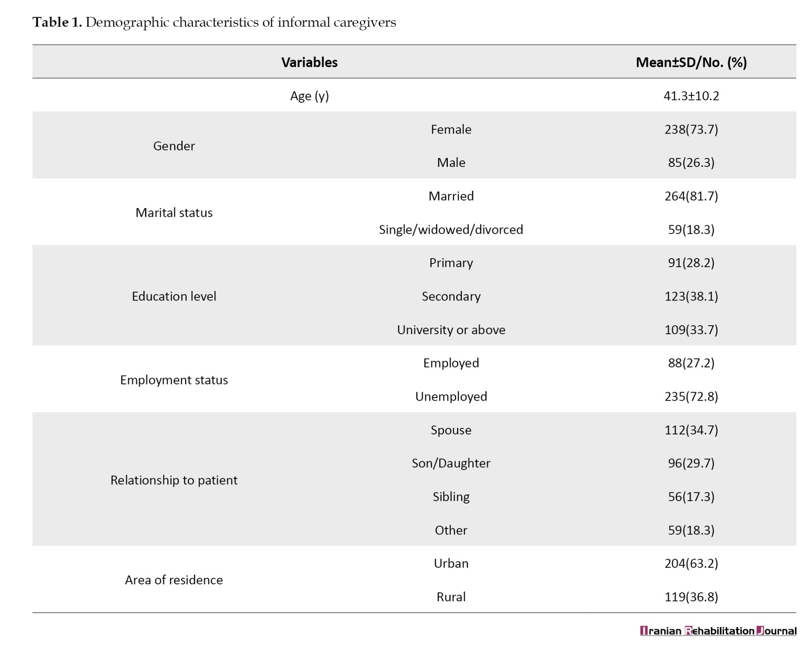Select the Marital status label

click(x=174, y=212)
